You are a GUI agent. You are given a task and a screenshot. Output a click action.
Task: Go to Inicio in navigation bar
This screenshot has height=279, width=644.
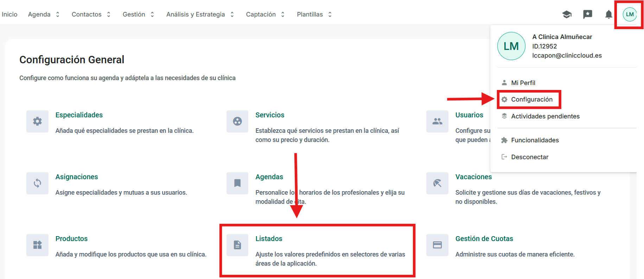coord(9,14)
